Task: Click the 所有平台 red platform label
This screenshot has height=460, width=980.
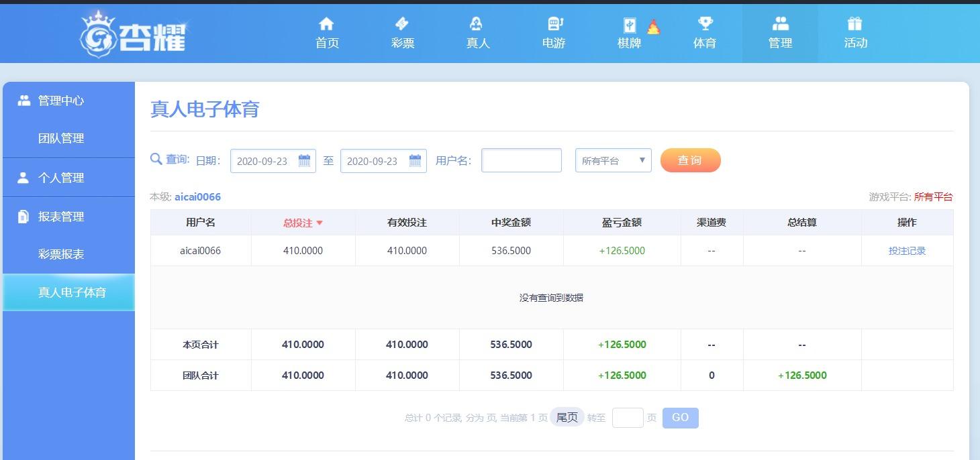Action: (933, 197)
